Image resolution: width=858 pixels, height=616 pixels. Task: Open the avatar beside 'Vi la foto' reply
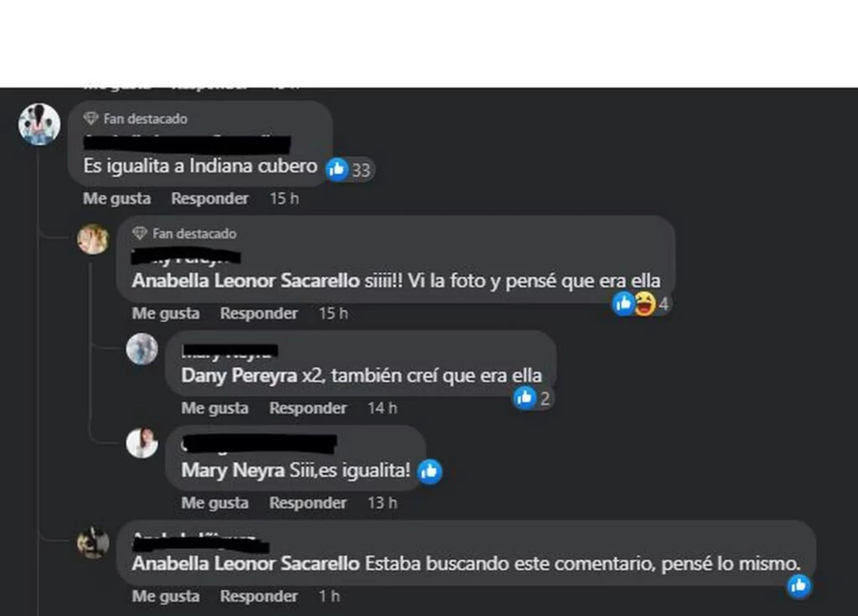pos(93,239)
